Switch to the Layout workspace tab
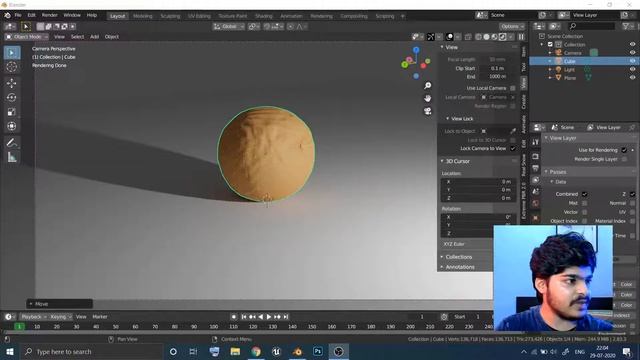640x360 pixels. pos(118,16)
